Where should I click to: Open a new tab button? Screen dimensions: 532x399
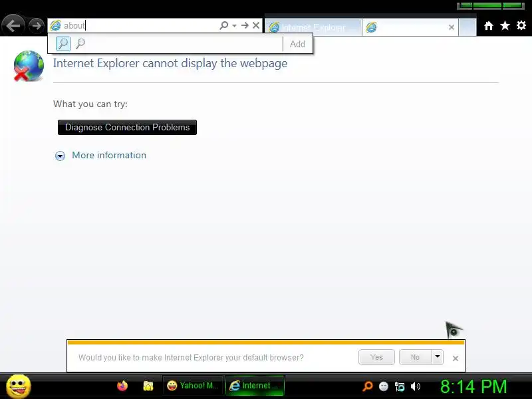pos(467,27)
